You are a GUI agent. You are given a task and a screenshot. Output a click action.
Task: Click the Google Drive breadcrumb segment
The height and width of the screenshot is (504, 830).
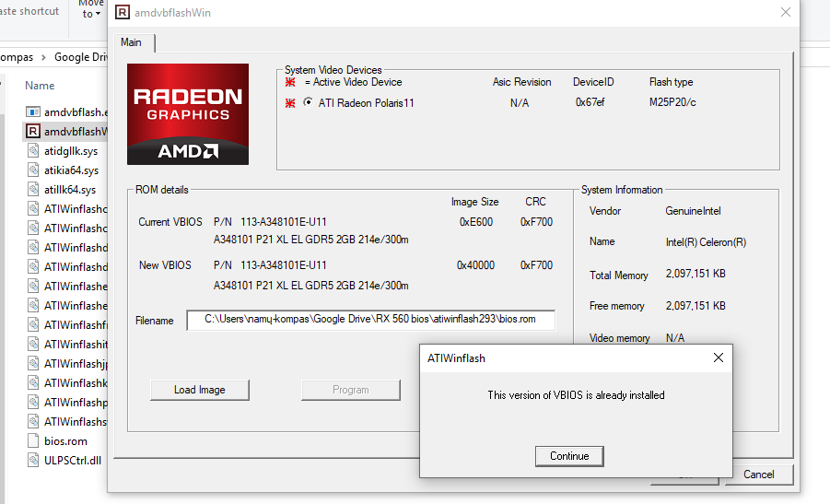(81, 57)
